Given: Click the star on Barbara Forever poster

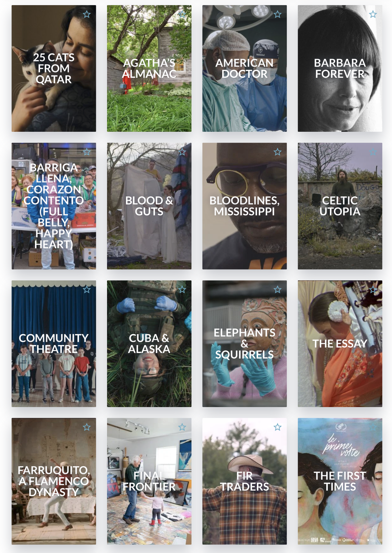Looking at the screenshot, I should tap(373, 14).
